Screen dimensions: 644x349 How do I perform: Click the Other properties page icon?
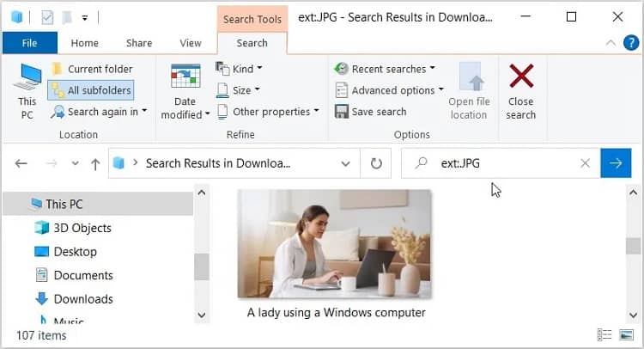222,112
